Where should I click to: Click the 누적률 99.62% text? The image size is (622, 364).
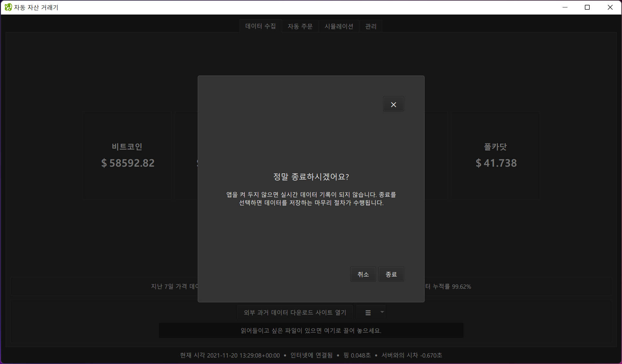click(452, 286)
